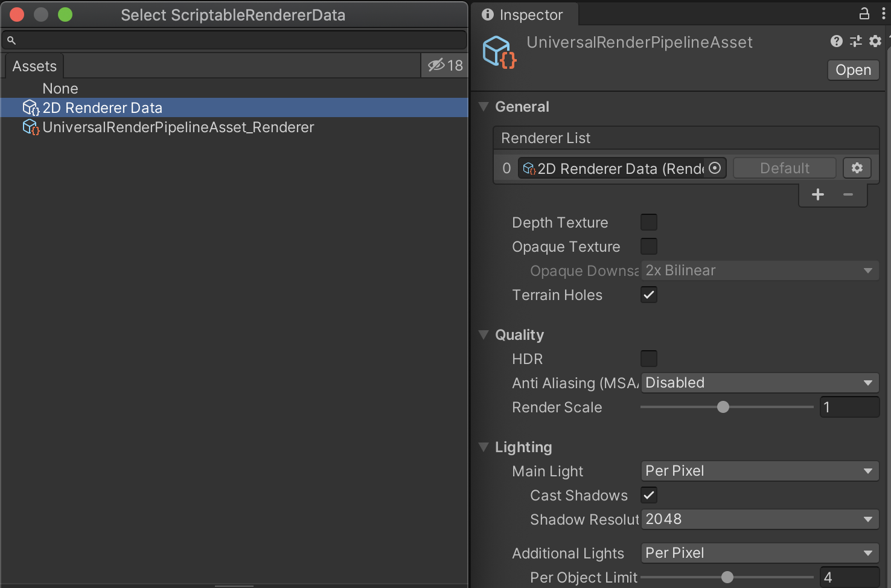
Task: Select the Inspector tab
Action: 524,14
